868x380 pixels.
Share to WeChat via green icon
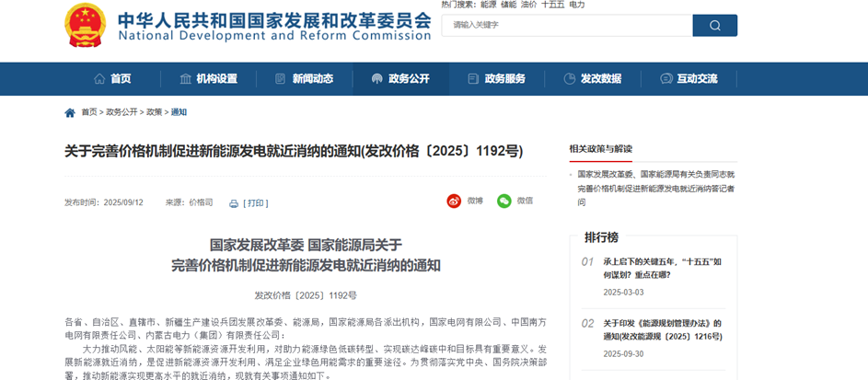coord(503,201)
